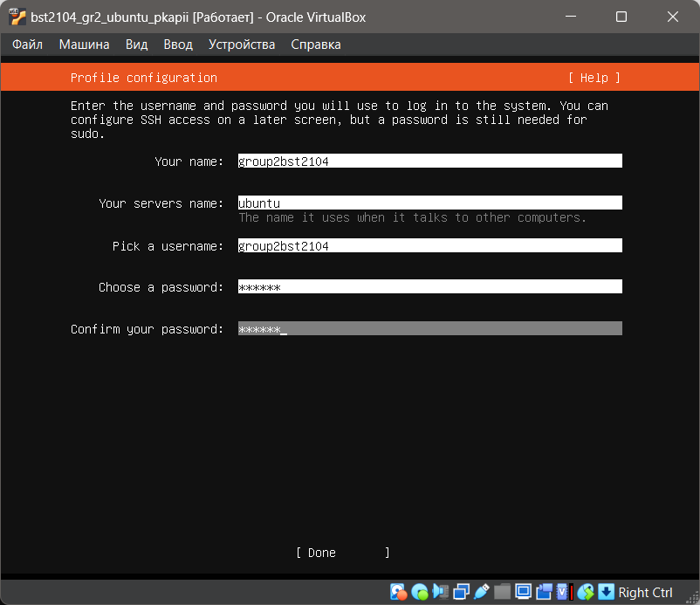Click the optical disk status icon

tap(420, 592)
